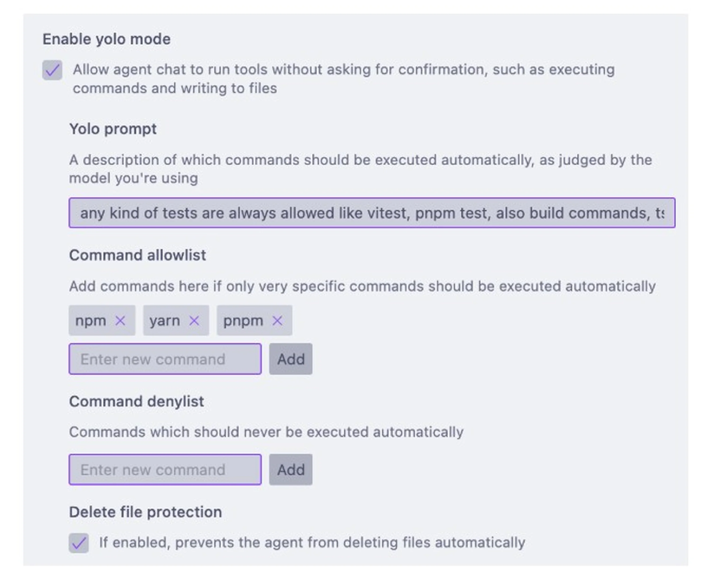This screenshot has height=588, width=721.
Task: Click the Enable yolo mode heading
Action: (107, 38)
